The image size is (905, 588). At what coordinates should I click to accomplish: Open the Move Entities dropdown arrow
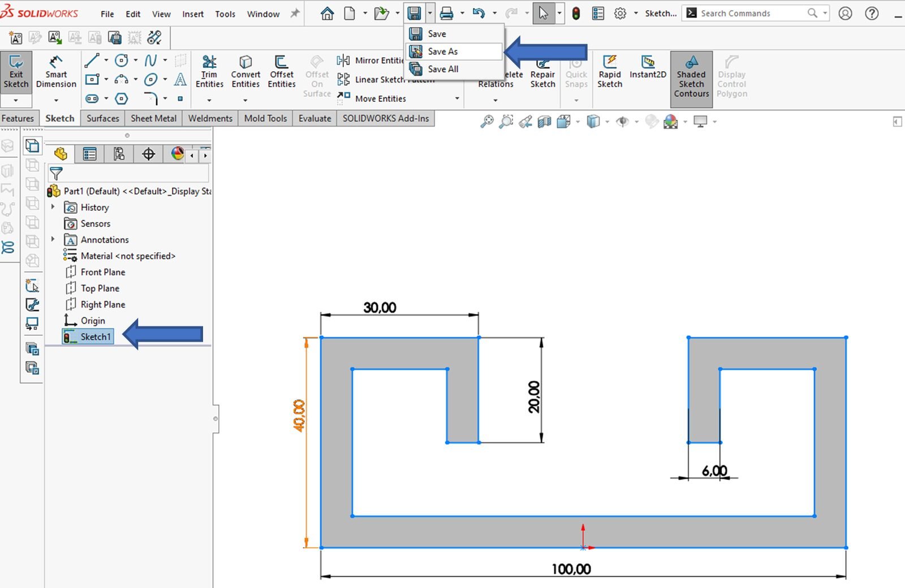(x=457, y=98)
